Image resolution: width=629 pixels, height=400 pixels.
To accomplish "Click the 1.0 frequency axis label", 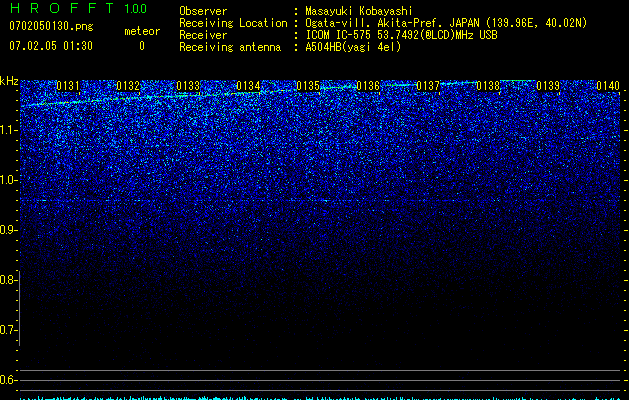I will pos(8,180).
